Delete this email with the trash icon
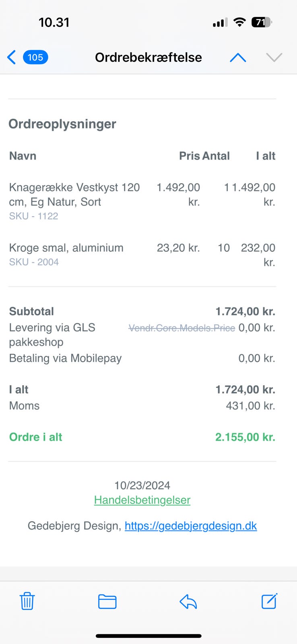Viewport: 297px width, 644px height. pyautogui.click(x=27, y=601)
